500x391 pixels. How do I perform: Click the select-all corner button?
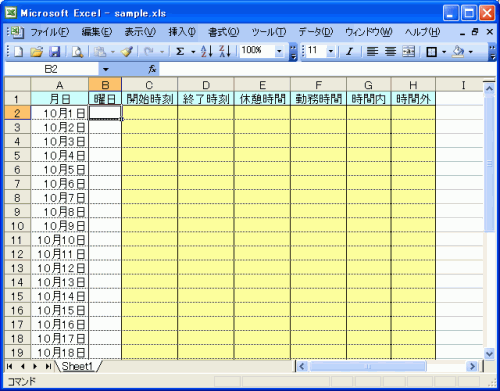click(x=17, y=85)
